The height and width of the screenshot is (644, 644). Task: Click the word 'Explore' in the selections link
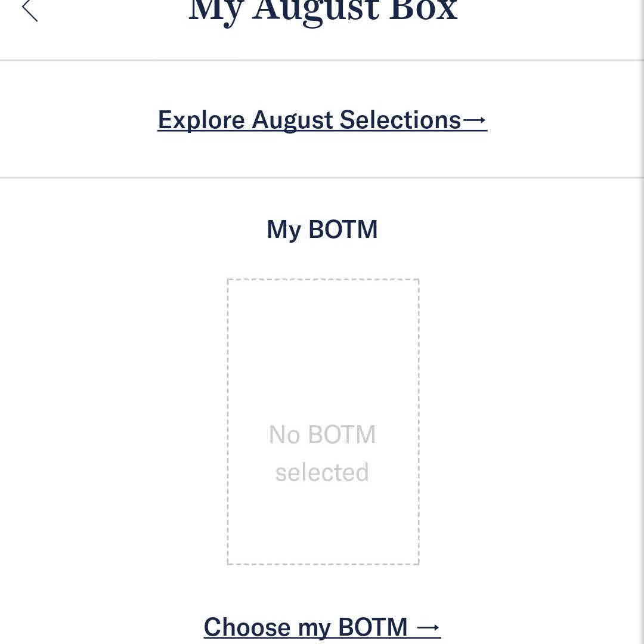pos(201,120)
